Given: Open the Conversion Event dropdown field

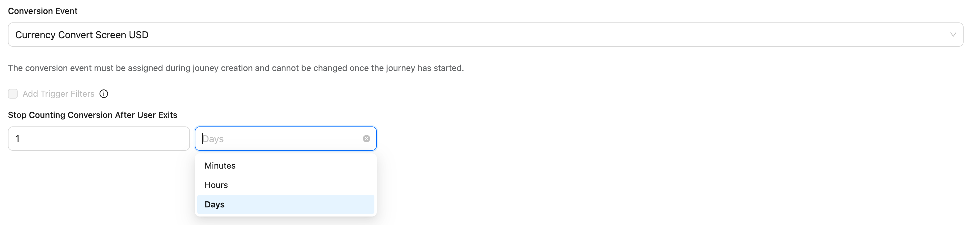Looking at the screenshot, I should [485, 35].
